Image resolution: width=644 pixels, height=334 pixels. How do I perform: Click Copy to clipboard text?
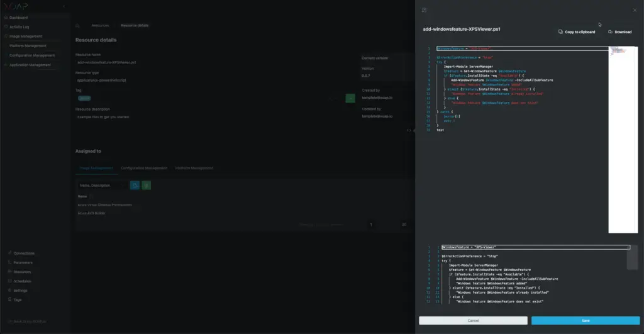580,32
